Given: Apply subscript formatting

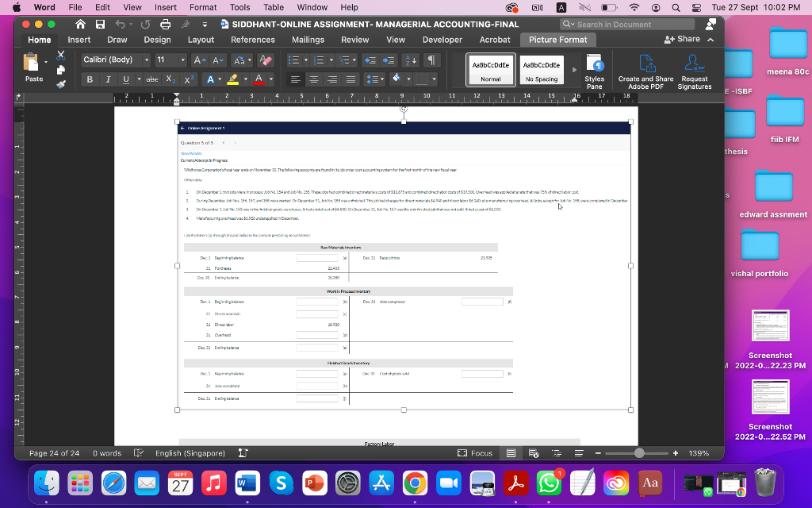Looking at the screenshot, I should [x=170, y=79].
